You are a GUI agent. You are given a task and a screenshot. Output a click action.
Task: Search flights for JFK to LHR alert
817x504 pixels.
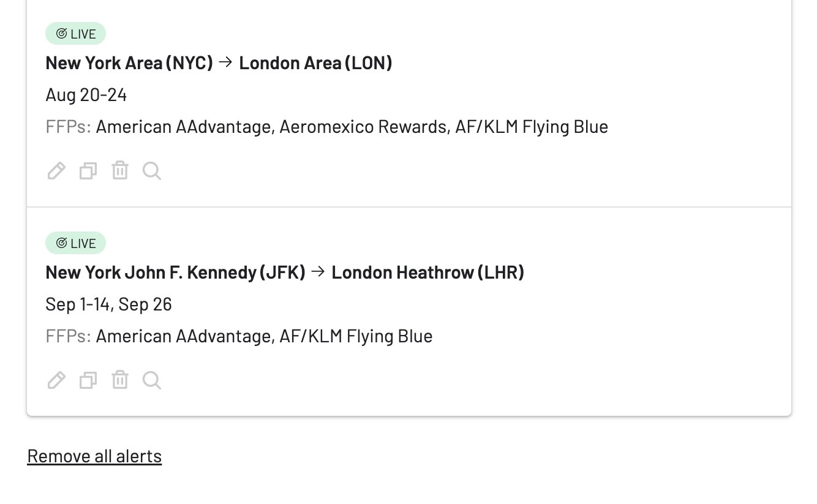152,380
